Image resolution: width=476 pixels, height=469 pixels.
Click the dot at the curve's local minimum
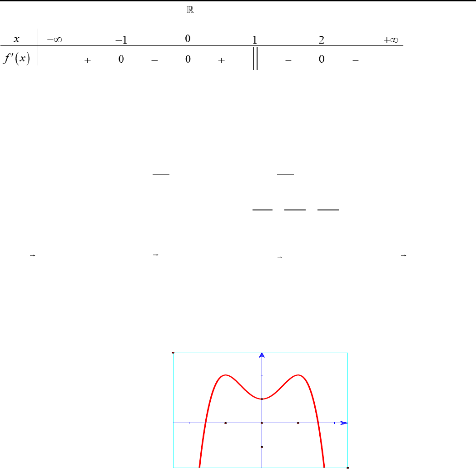pos(262,399)
